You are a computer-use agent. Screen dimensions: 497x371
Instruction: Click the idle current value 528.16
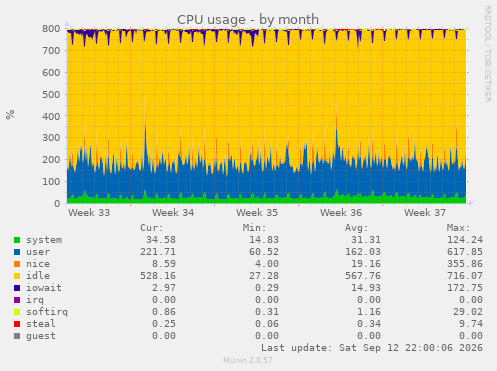coord(158,276)
